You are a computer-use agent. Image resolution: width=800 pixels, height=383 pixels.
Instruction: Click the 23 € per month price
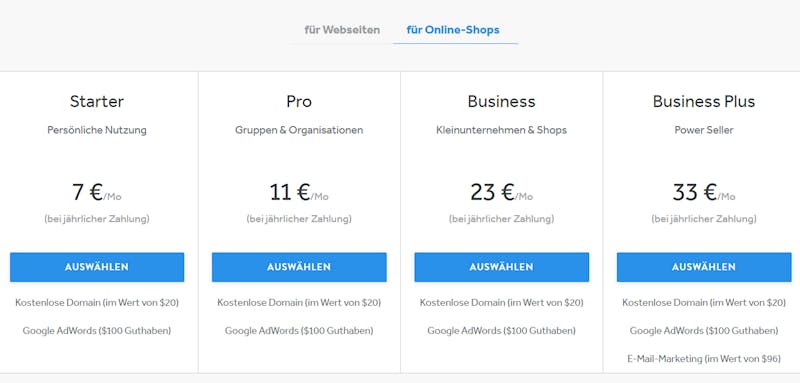tap(502, 192)
